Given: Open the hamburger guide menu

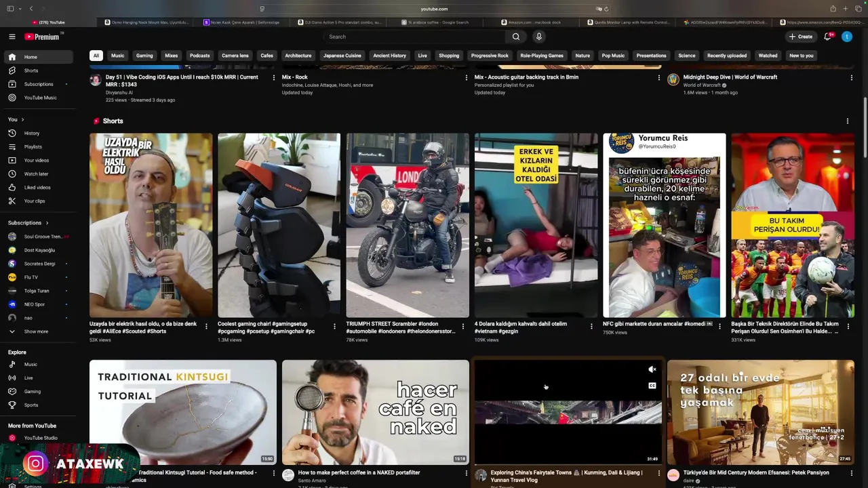Looking at the screenshot, I should [12, 37].
